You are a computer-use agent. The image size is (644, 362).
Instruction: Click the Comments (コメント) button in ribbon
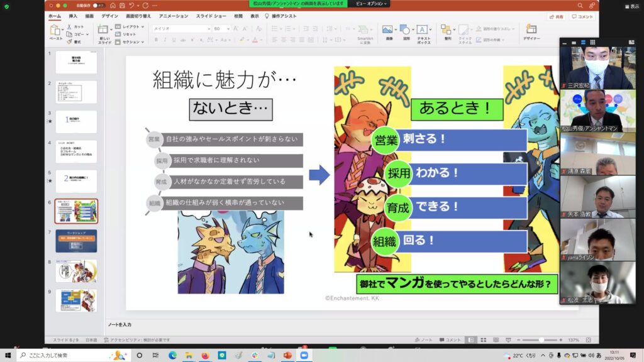582,17
